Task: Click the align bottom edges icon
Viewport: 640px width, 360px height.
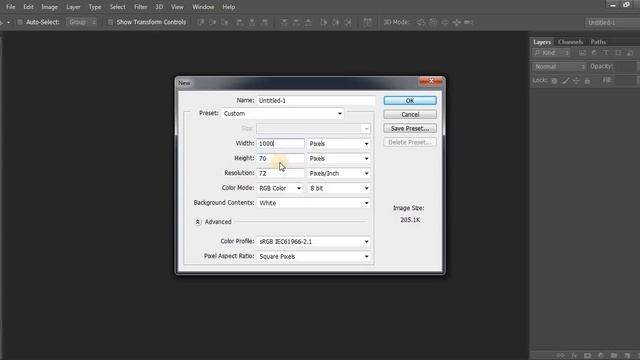Action: 224,22
